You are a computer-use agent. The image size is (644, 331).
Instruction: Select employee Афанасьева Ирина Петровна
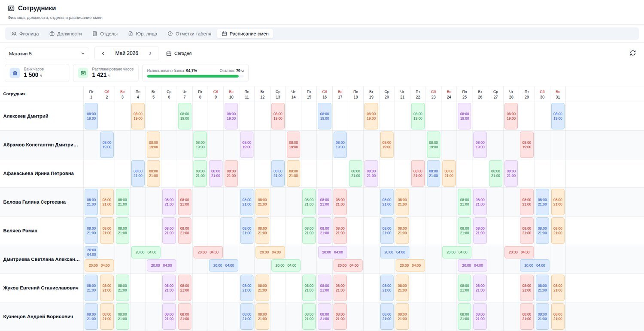pos(38,174)
